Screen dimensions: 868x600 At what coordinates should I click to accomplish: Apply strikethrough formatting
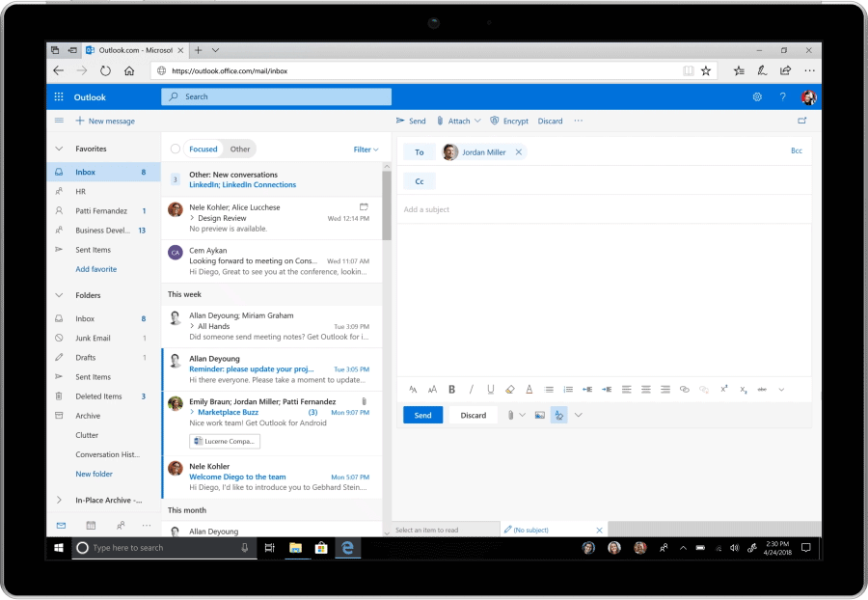coord(762,390)
